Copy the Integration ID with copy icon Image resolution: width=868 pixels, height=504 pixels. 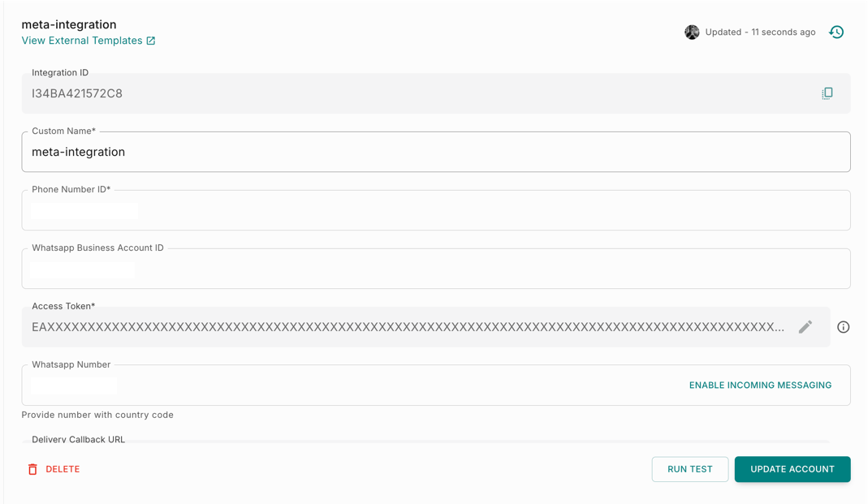pos(827,93)
